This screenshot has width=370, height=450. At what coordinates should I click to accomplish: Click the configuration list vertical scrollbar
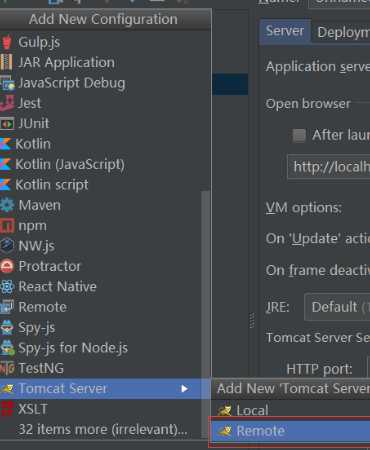point(206,313)
